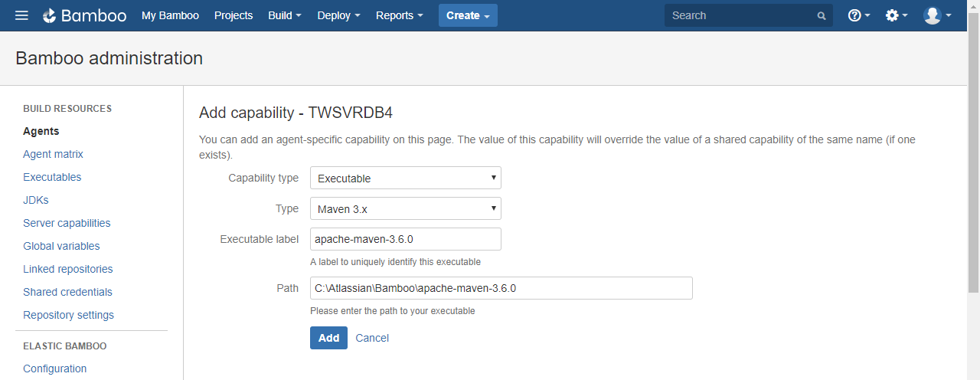Image resolution: width=980 pixels, height=380 pixels.
Task: Click the Bamboo logo in header
Action: pyautogui.click(x=84, y=15)
